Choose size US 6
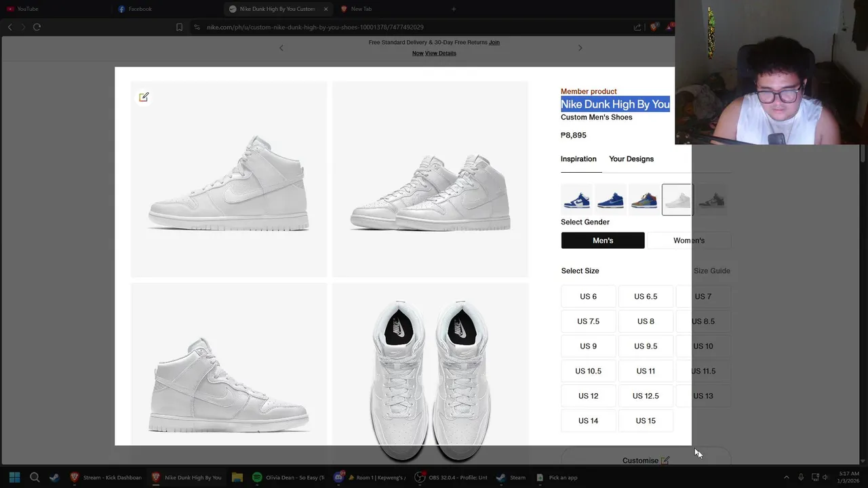 pos(589,296)
